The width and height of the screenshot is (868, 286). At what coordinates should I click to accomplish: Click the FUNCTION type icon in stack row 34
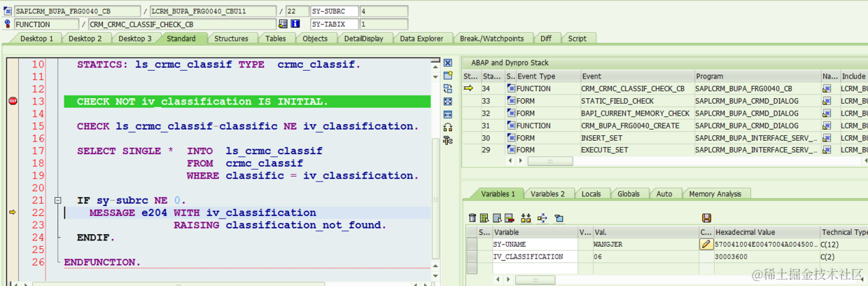pos(510,88)
